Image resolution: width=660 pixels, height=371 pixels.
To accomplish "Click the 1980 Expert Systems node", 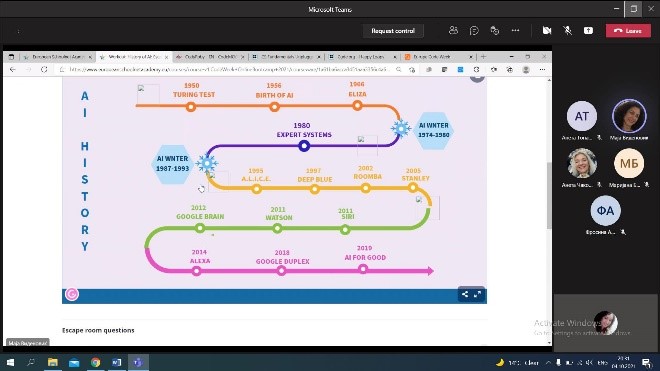I will tap(304, 146).
